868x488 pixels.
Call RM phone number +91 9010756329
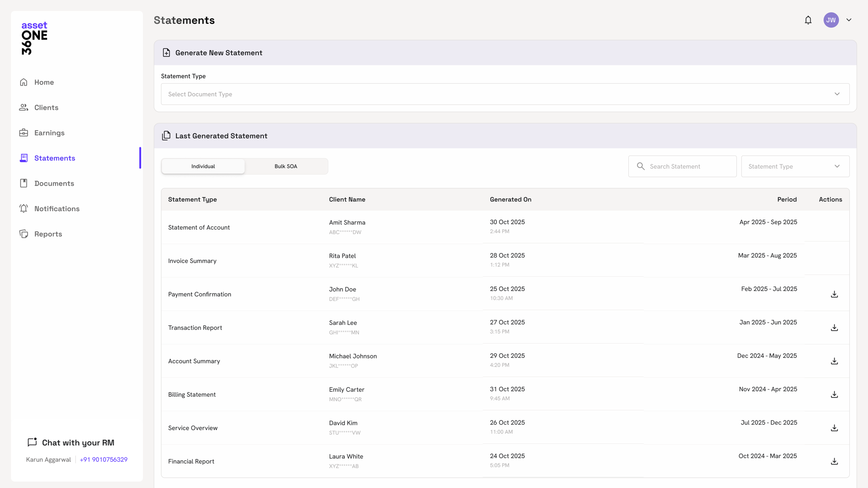(x=104, y=460)
